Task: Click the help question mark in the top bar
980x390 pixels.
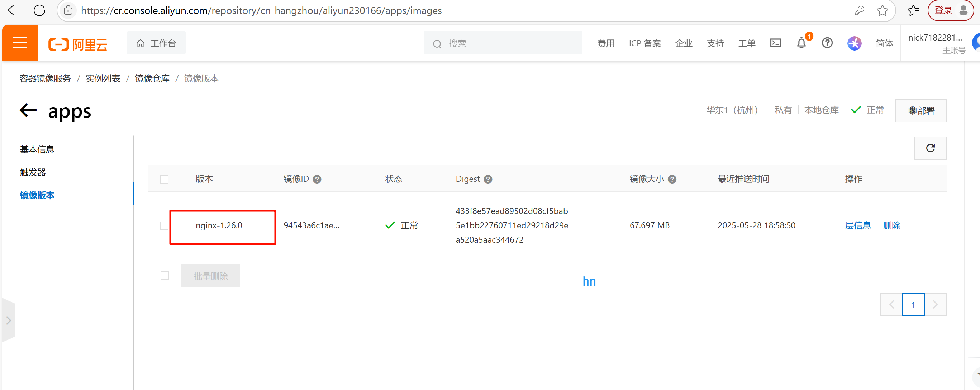Action: 827,43
